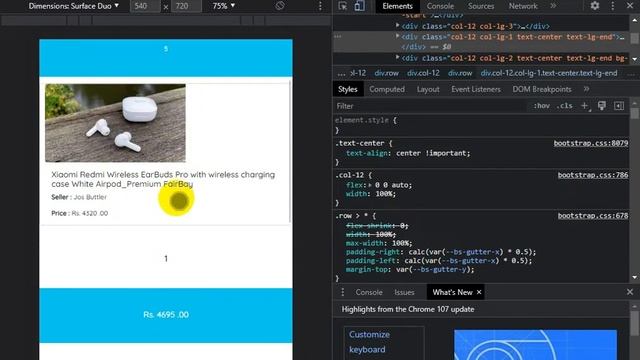Show more style pane tabs chevron

[586, 89]
